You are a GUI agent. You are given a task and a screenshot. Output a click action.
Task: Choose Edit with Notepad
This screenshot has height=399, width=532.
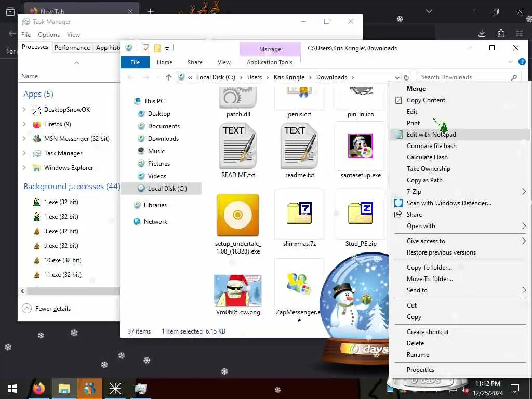click(x=460, y=135)
